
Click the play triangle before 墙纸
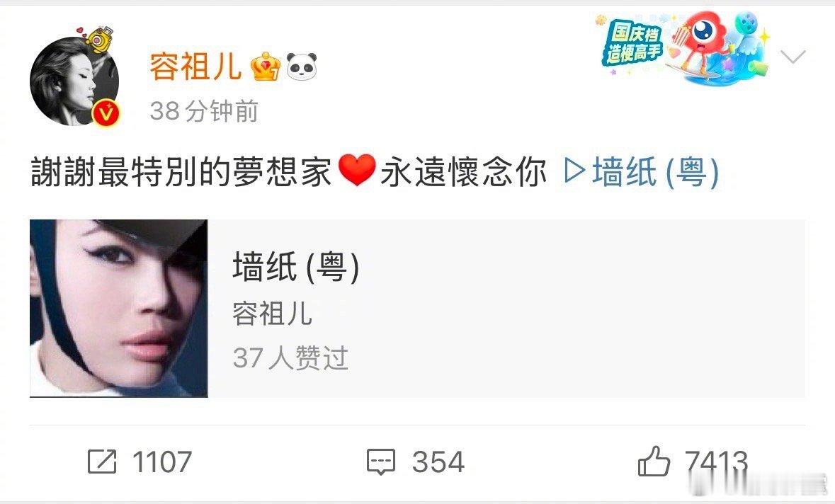[x=574, y=172]
